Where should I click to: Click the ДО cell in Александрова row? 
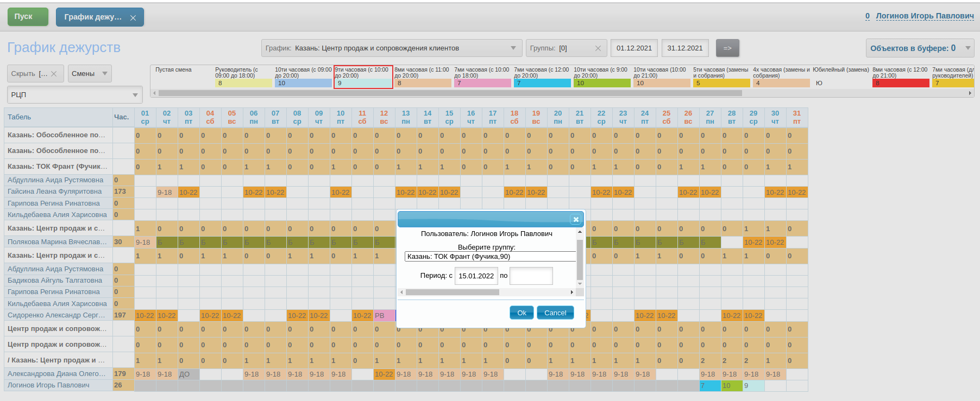pos(189,374)
